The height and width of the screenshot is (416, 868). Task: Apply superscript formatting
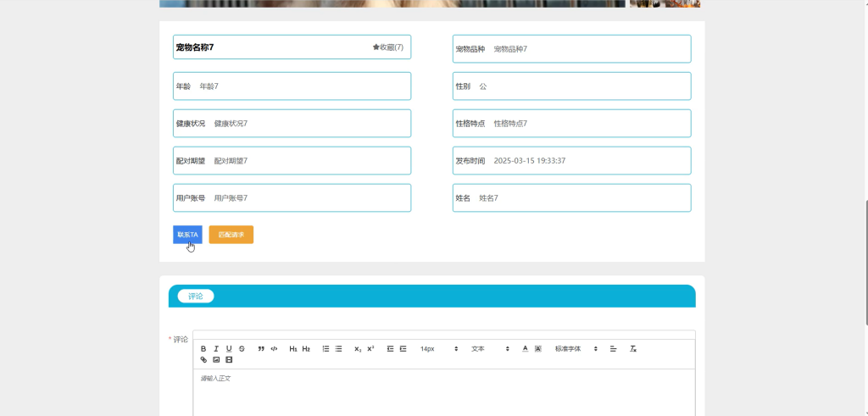(x=370, y=349)
